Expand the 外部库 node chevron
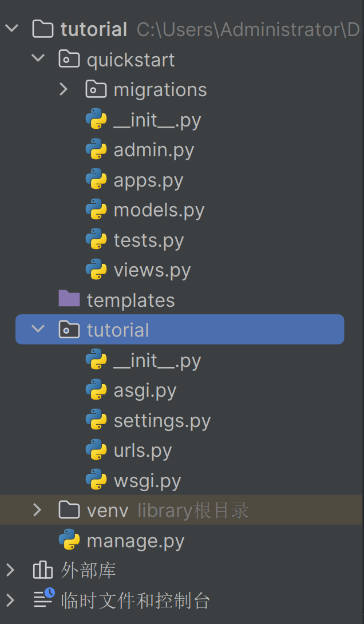The width and height of the screenshot is (364, 624). tap(10, 570)
